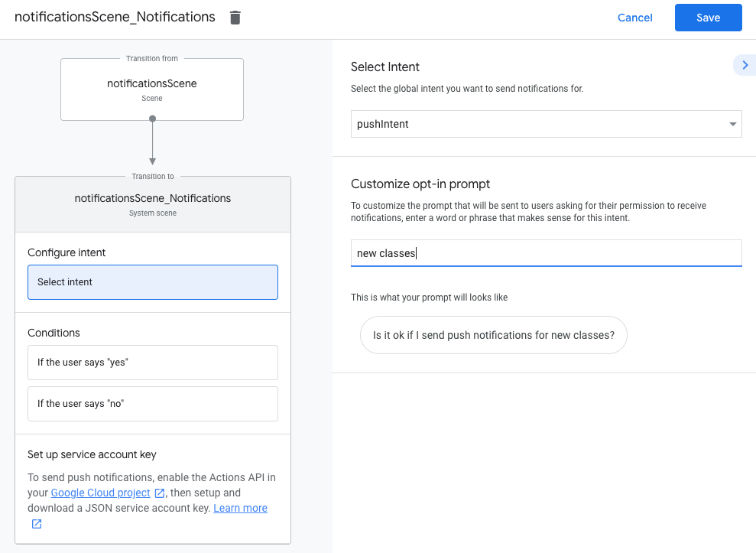The image size is (756, 553).
Task: Click the notificationsScene_Notifications page title
Action: (x=115, y=17)
